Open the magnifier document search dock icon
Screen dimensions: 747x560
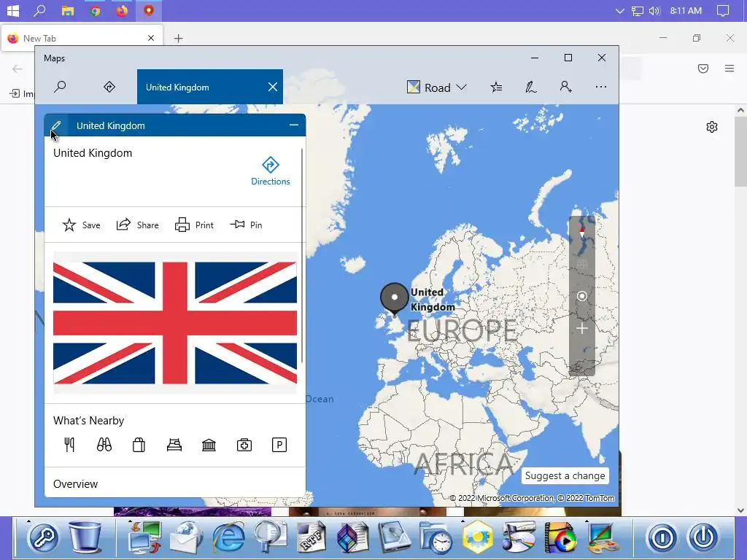[x=270, y=537]
